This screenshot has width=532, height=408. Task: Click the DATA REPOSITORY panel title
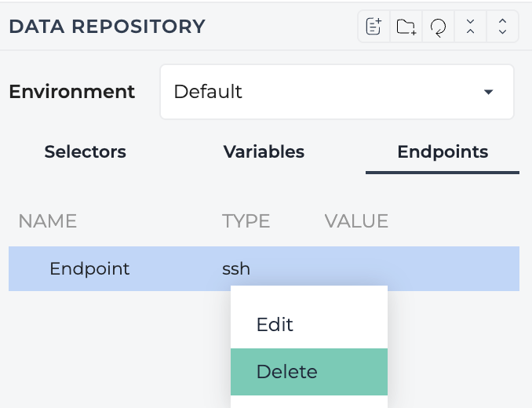point(107,27)
